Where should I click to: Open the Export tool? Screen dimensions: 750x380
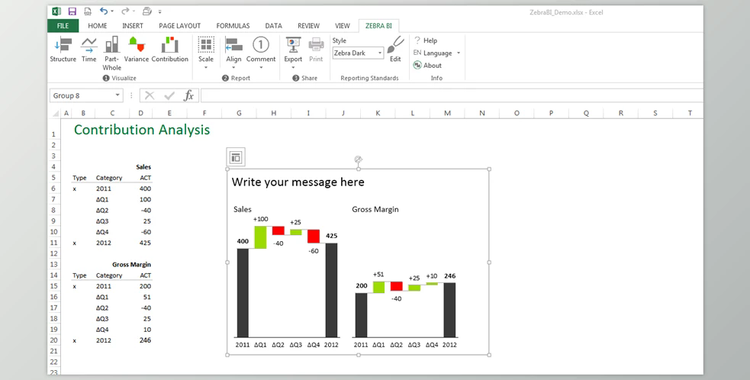tap(293, 53)
